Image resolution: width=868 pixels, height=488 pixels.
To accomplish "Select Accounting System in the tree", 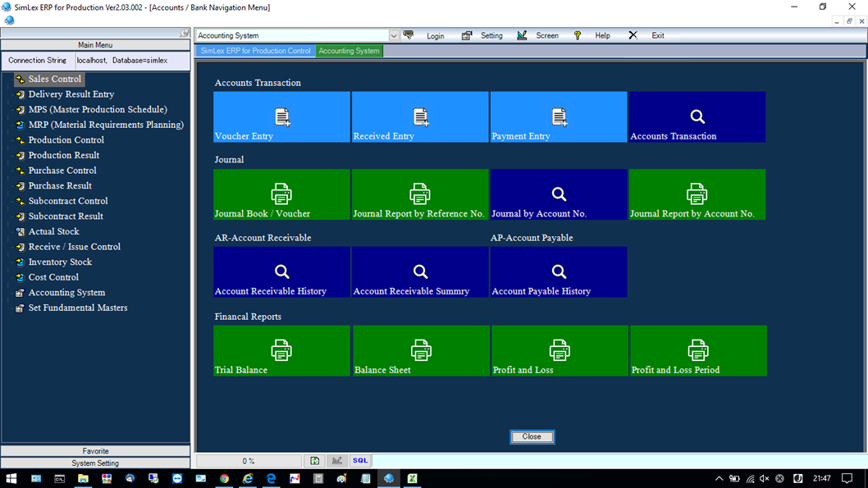I will coord(66,292).
